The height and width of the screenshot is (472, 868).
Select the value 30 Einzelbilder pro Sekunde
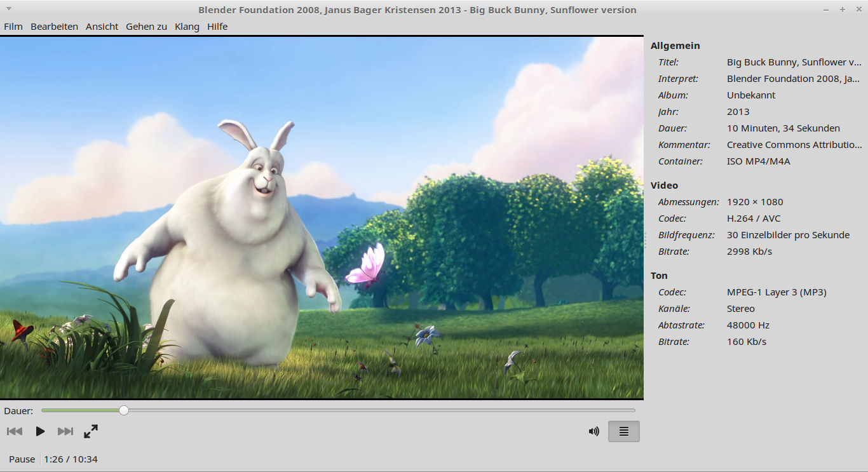click(788, 235)
